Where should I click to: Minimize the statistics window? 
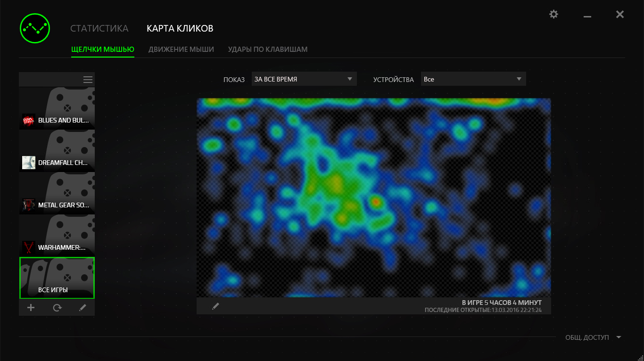tap(587, 16)
